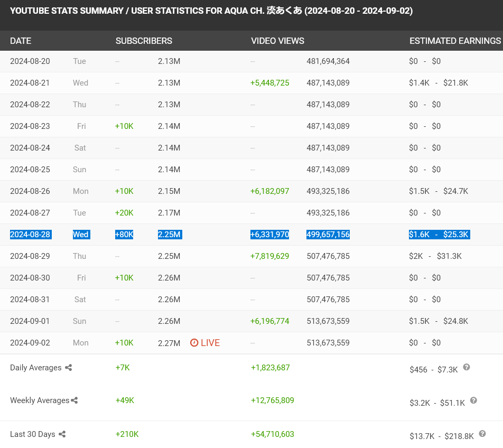The image size is (503, 448).
Task: Click the 2.27M subscriber count
Action: [x=169, y=343]
